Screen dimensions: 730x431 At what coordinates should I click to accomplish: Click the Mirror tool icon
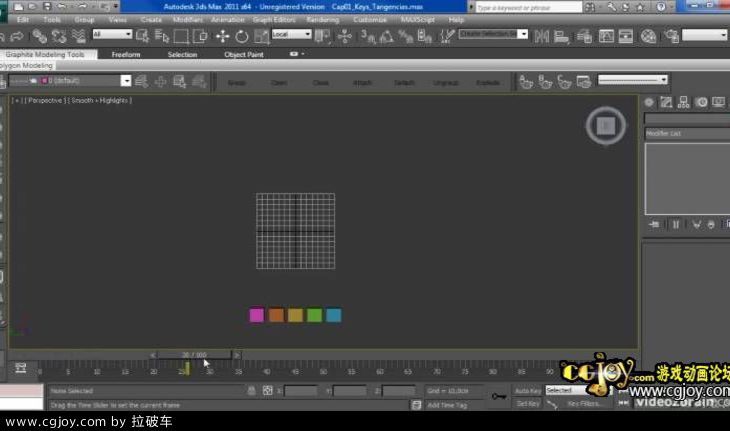coord(541,36)
